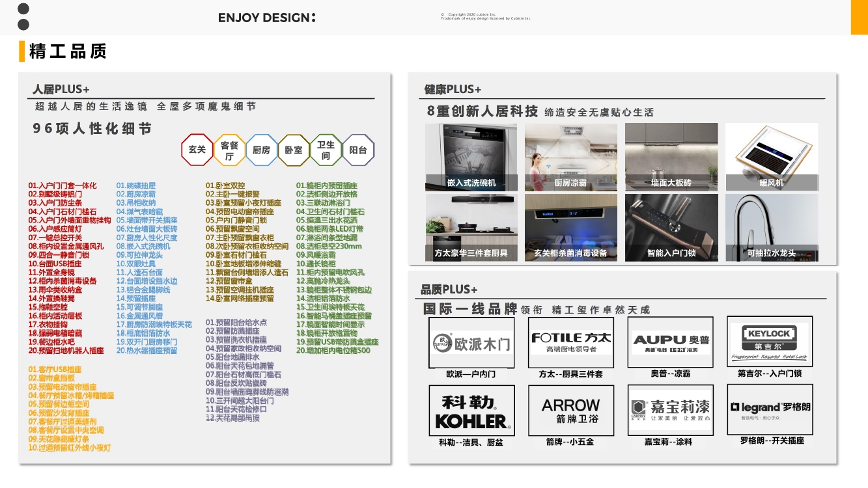Click list item 09.四合一静音门锁
Image resolution: width=868 pixels, height=488 pixels.
click(x=59, y=255)
